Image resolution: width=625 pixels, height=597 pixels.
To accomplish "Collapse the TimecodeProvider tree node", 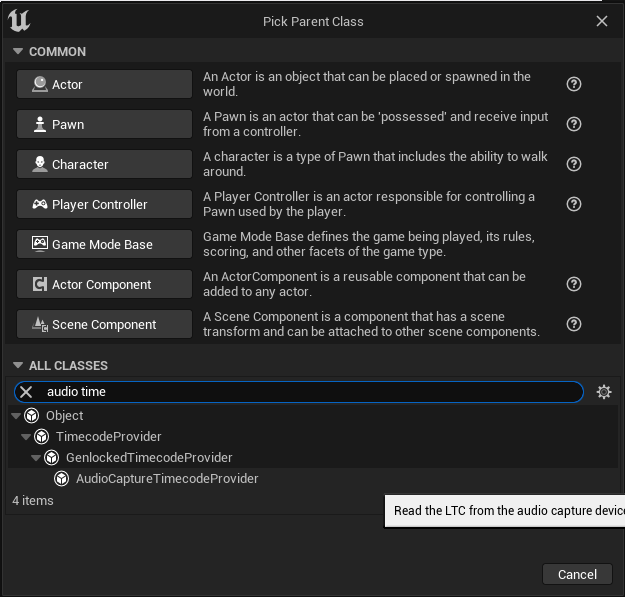I will [26, 437].
